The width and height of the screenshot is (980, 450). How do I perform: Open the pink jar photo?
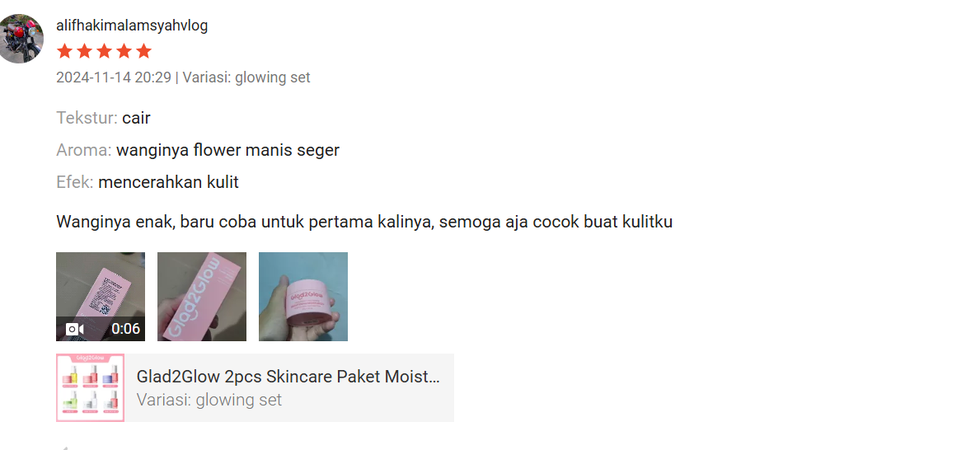click(303, 297)
